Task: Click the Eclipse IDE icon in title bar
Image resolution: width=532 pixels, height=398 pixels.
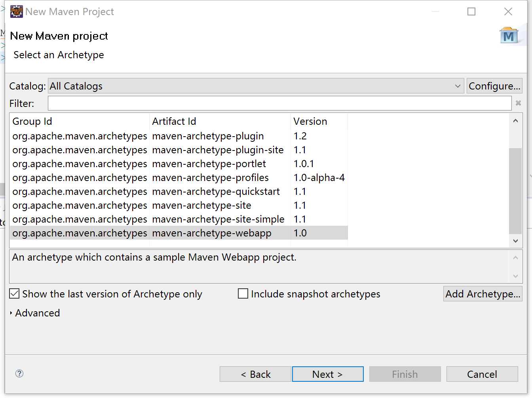Action: (16, 11)
